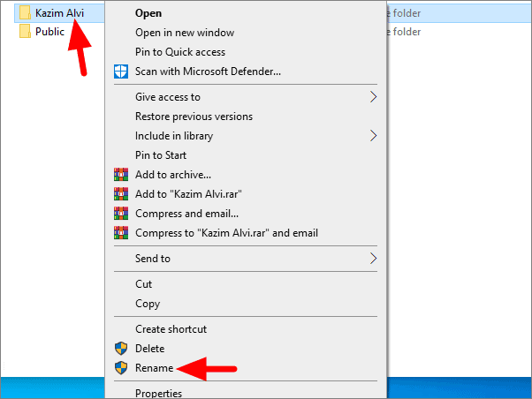Viewport: 532px width, 399px height.
Task: Click the admin shield icon beside Delete
Action: (x=121, y=349)
